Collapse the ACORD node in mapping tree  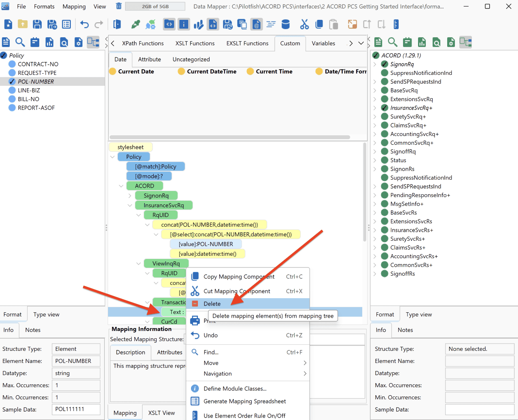(x=121, y=186)
